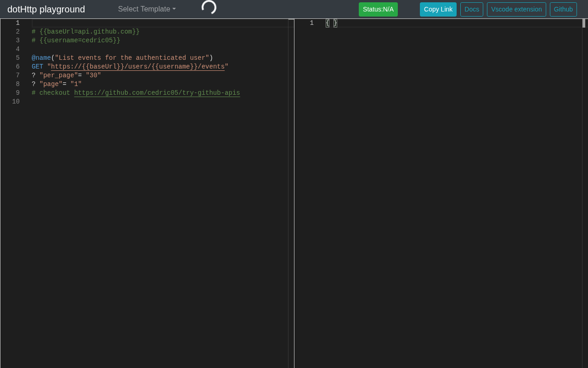This screenshot has width=588, height=368.
Task: Click the Status:N/A indicator button
Action: coord(378,9)
